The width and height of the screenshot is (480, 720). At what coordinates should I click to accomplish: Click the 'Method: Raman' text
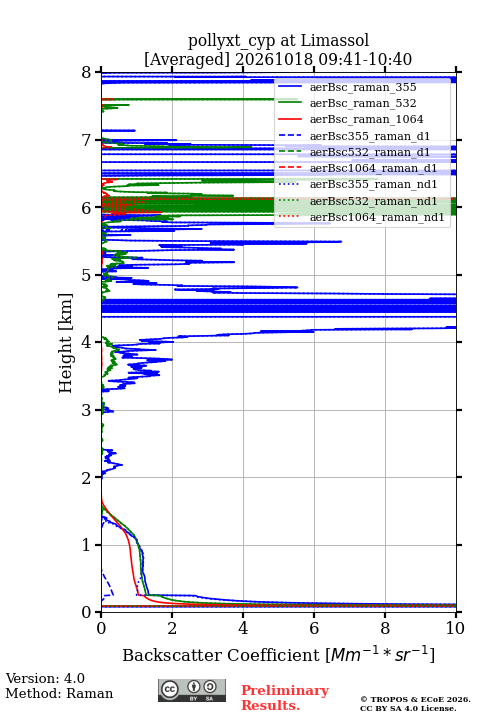click(59, 693)
